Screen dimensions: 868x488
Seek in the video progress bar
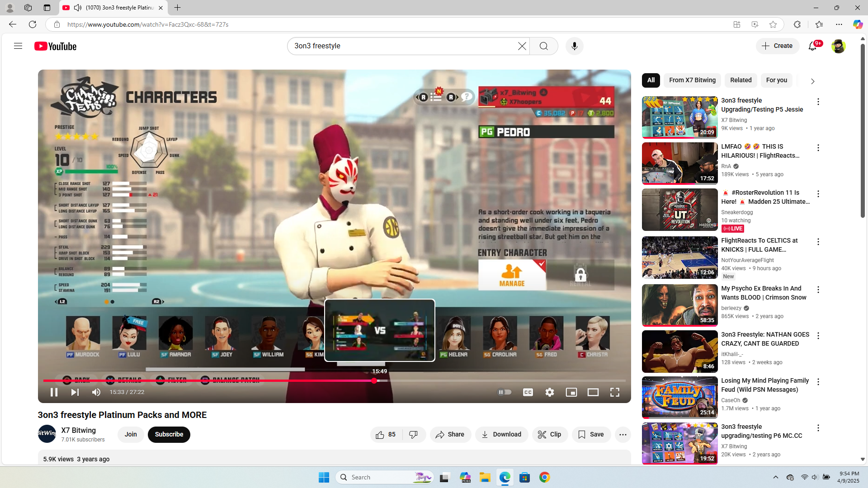click(x=335, y=381)
